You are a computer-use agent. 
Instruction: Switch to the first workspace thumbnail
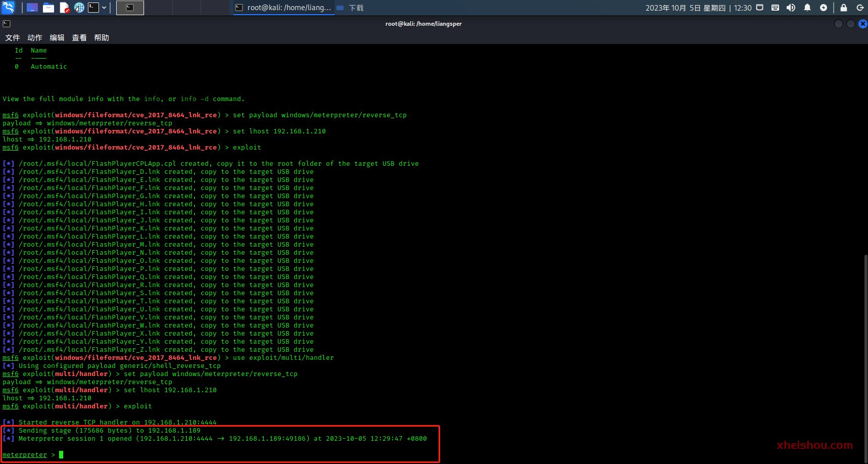[x=130, y=8]
